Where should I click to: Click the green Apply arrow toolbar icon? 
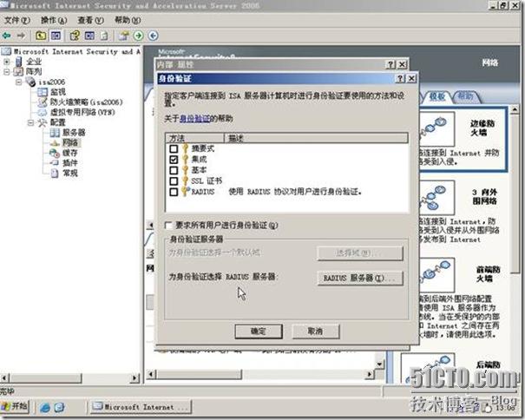(138, 36)
